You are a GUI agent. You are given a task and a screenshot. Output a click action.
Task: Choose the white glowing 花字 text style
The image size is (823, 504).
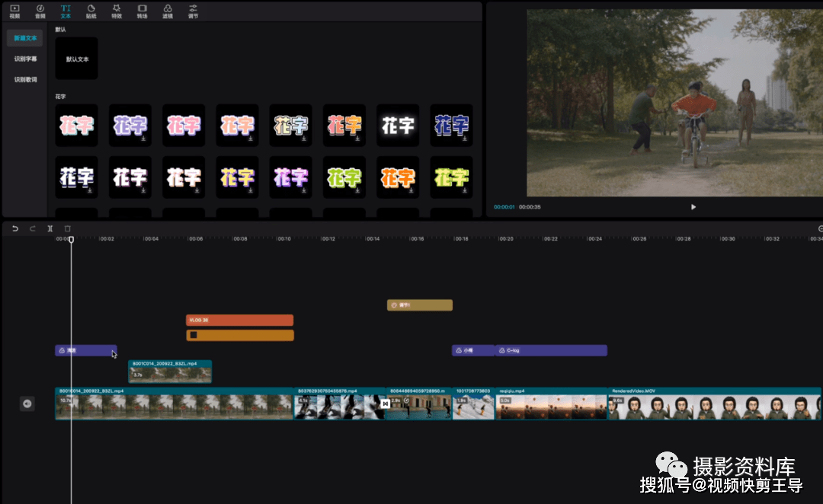(x=398, y=126)
